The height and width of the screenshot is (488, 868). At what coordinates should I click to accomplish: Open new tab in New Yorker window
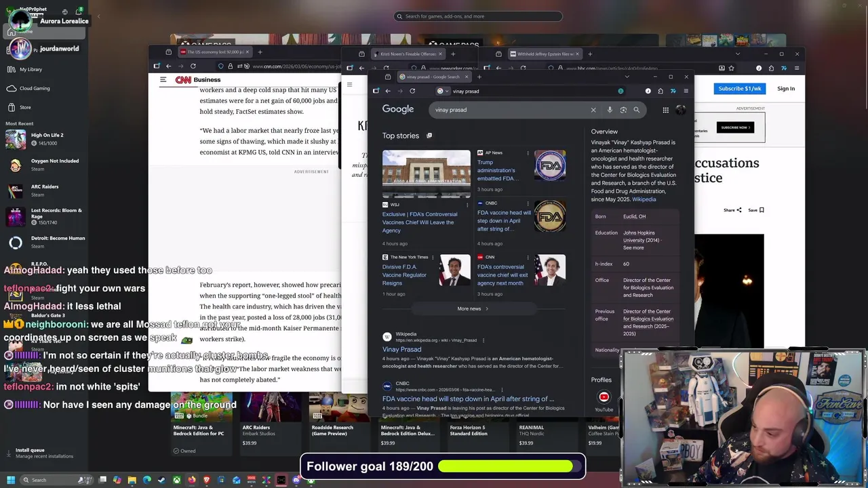point(453,54)
